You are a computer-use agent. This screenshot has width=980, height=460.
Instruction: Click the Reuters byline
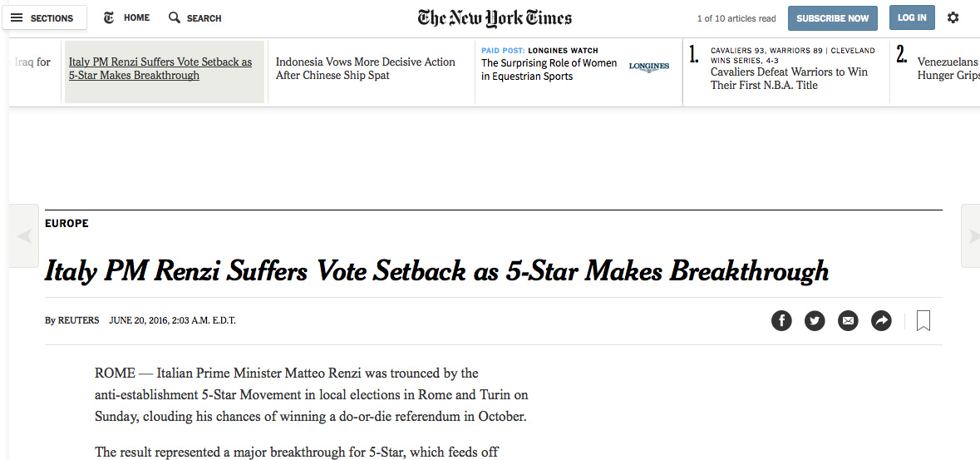[78, 320]
